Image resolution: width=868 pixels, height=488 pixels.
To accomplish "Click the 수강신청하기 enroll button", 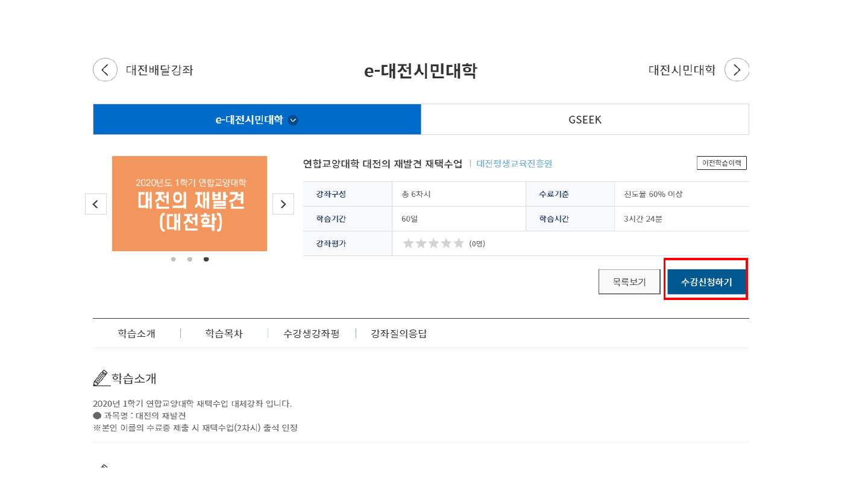I will [706, 282].
